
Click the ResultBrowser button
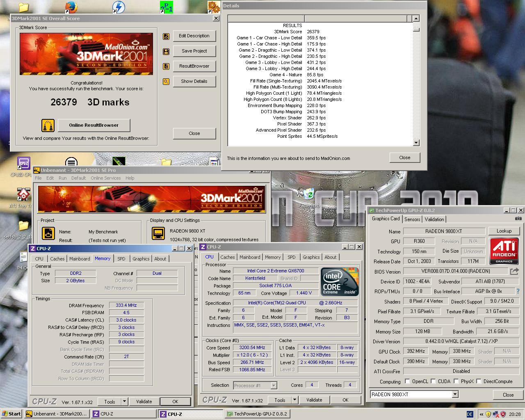pyautogui.click(x=194, y=66)
